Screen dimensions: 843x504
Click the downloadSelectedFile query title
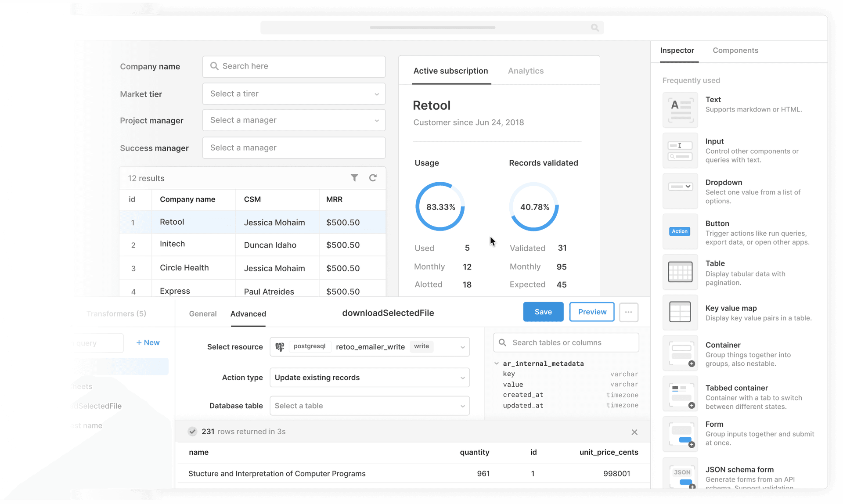(388, 313)
